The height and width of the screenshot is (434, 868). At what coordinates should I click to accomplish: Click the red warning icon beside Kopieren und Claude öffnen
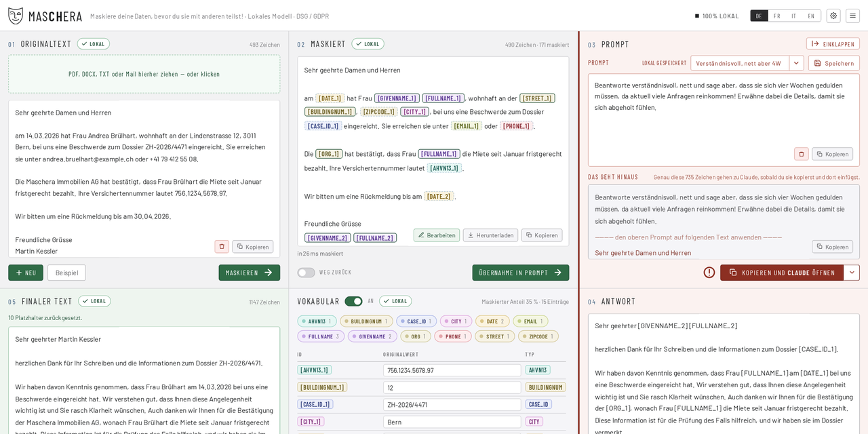click(x=709, y=273)
